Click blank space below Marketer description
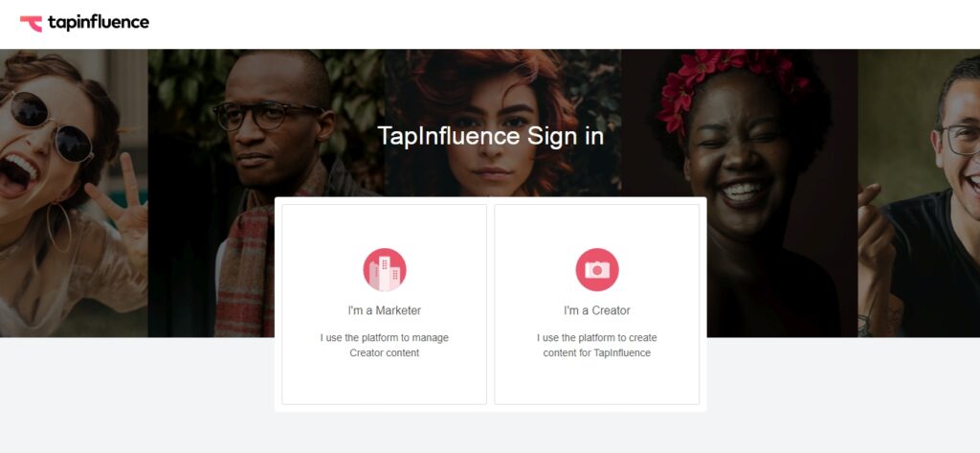Screen dimensions: 980x453 click(x=385, y=383)
